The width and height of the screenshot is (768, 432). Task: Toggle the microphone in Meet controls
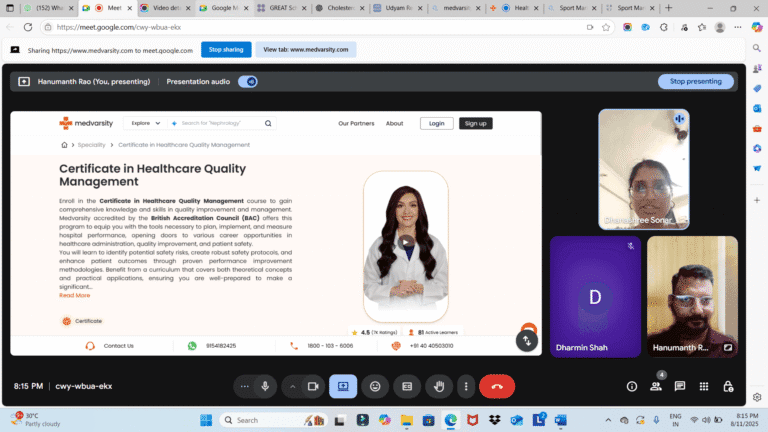tap(265, 386)
